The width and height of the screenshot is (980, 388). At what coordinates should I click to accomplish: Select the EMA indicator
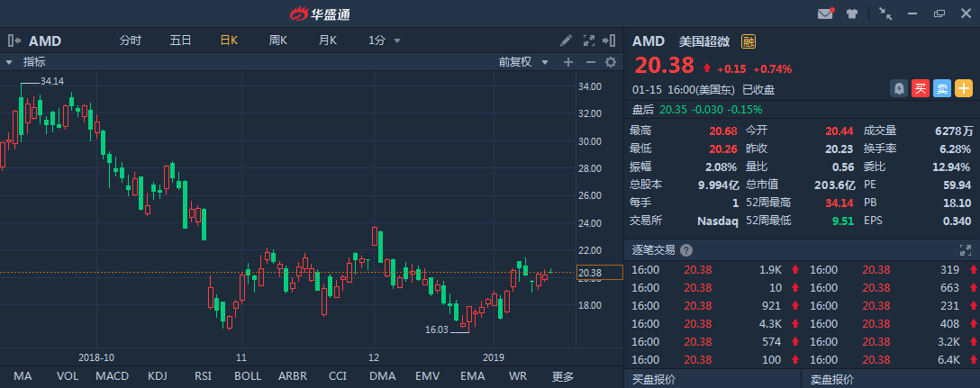click(x=473, y=377)
